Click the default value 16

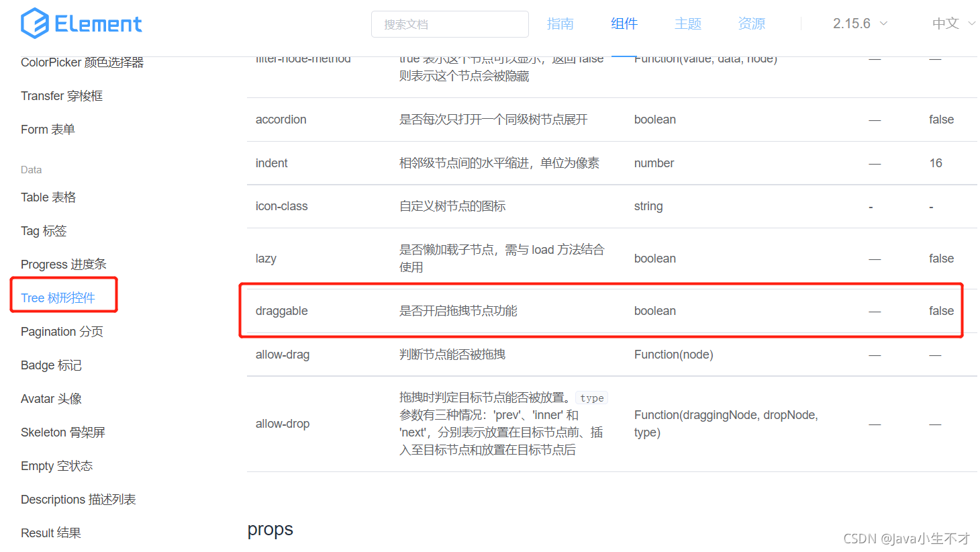tap(936, 163)
